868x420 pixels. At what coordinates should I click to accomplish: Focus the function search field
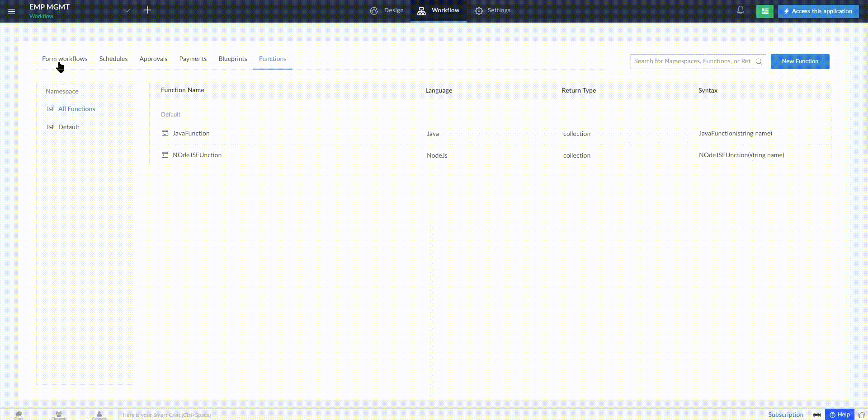point(692,61)
